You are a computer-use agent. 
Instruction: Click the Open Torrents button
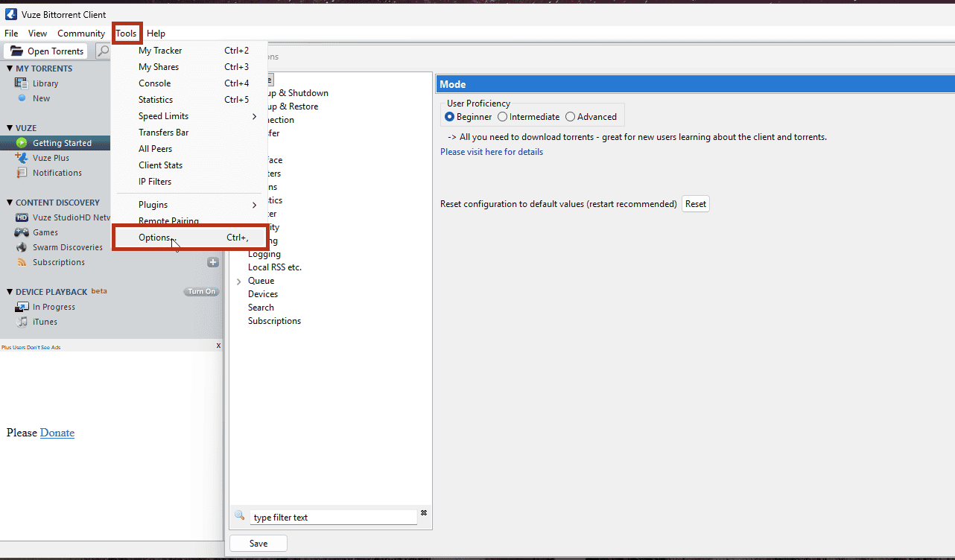[x=46, y=51]
